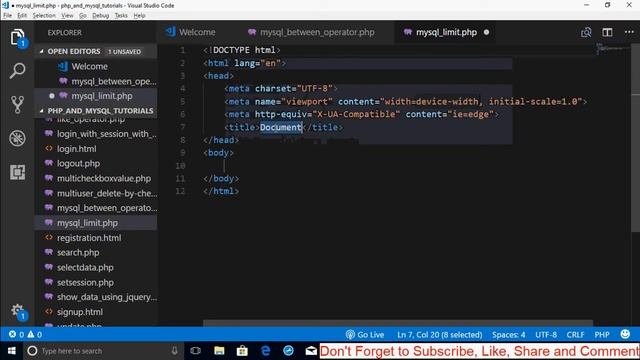Open the Help menu
640x360 pixels.
pos(139,16)
